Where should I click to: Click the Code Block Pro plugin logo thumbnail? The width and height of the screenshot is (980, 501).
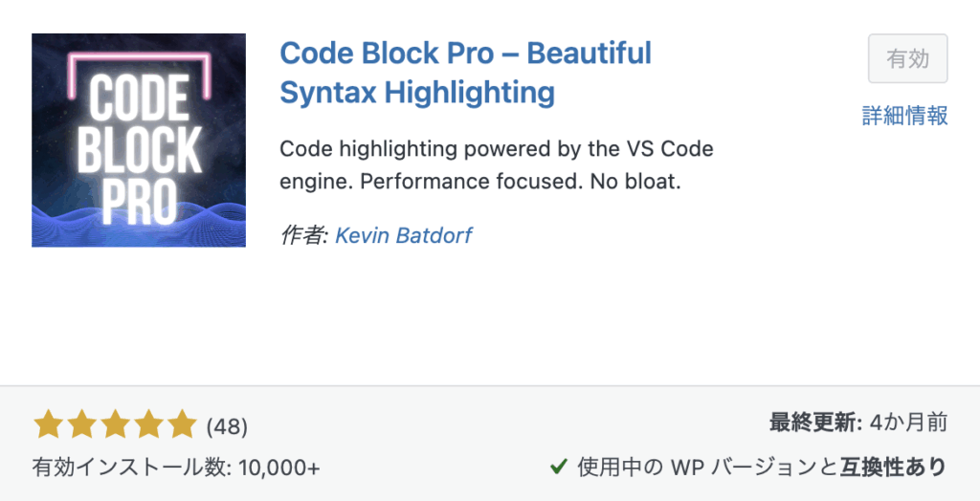[x=139, y=141]
